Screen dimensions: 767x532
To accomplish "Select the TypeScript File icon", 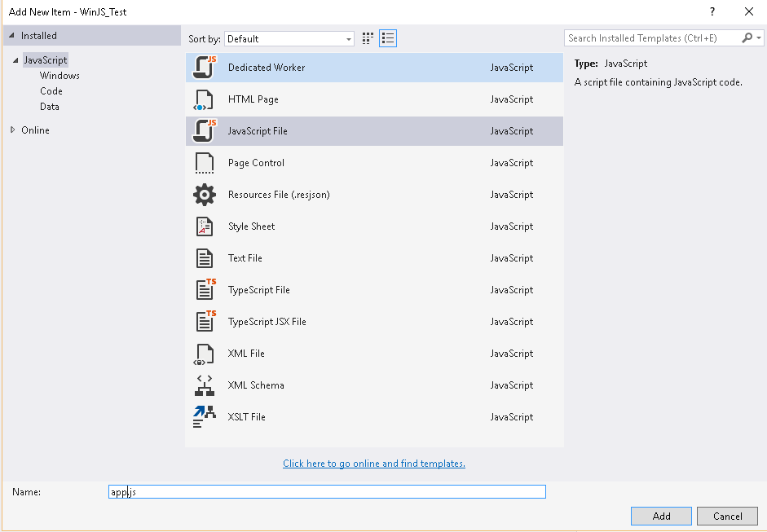I will tap(205, 290).
